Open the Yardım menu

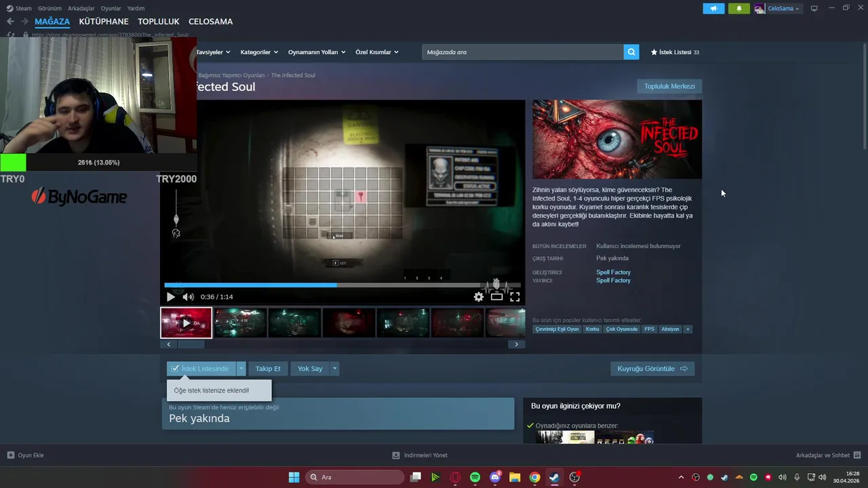tap(136, 8)
